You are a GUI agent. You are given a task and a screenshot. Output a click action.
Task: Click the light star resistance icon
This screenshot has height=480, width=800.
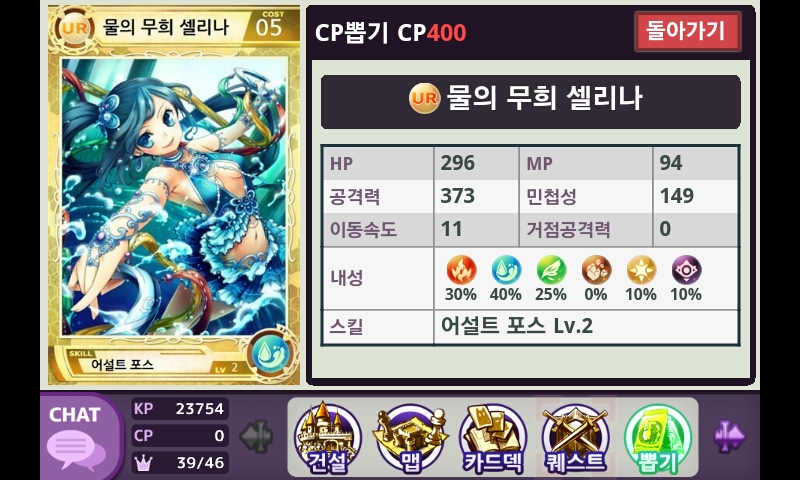pyautogui.click(x=641, y=270)
